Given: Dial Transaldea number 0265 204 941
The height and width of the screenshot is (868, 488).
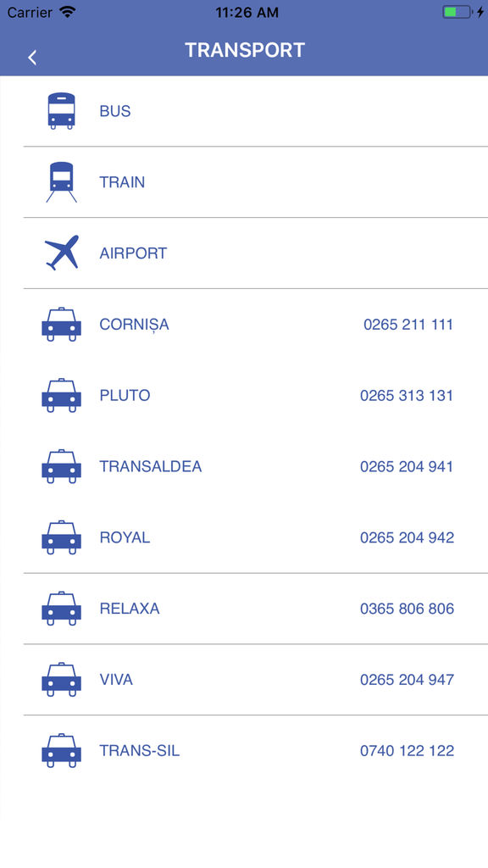Looking at the screenshot, I should coord(407,466).
